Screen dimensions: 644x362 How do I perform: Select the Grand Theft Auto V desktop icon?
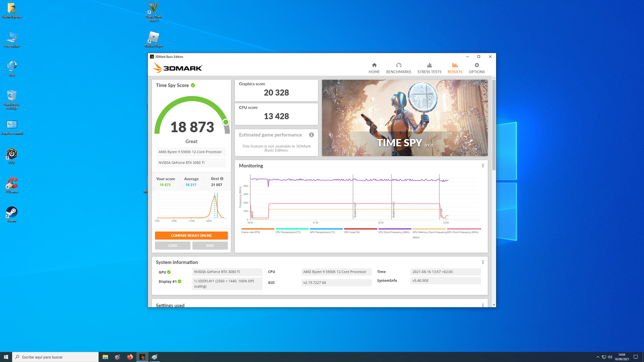tap(153, 12)
